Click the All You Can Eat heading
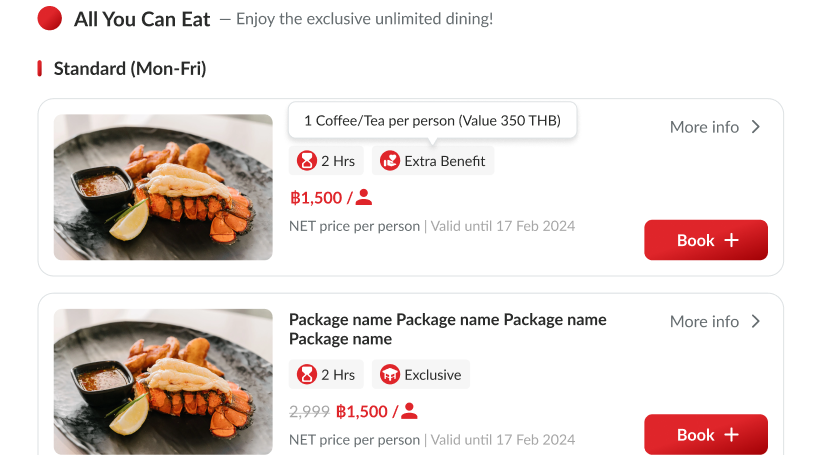 (142, 18)
